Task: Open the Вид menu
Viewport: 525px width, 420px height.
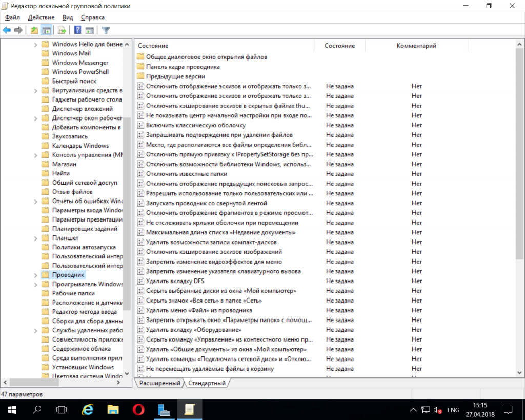Action: click(68, 18)
